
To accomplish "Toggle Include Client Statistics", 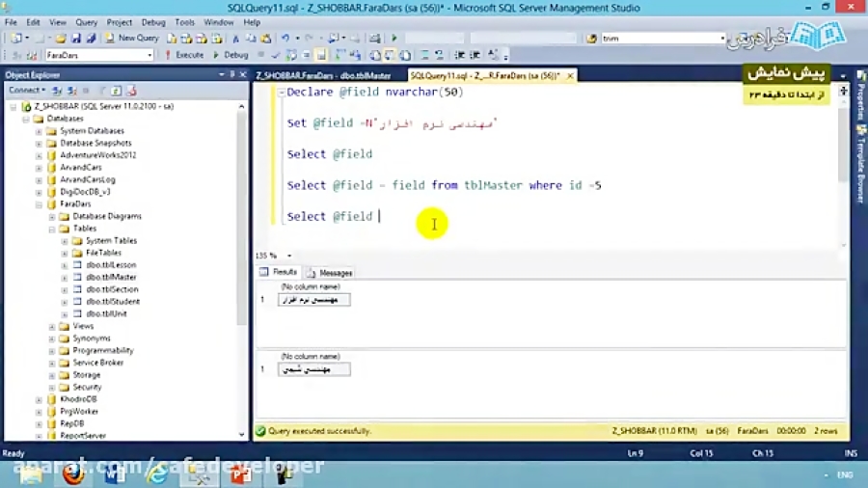I will pyautogui.click(x=356, y=55).
